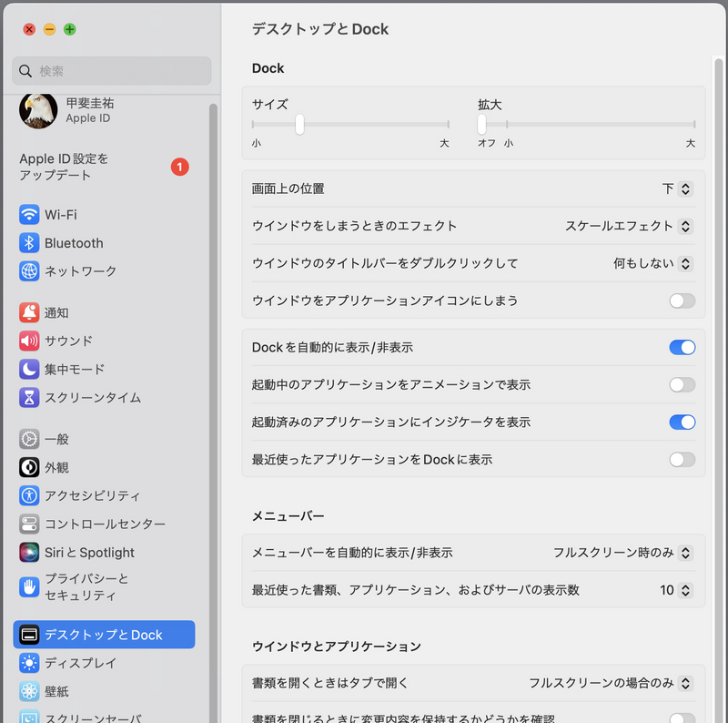728x723 pixels.
Task: Click the デスクトップと Dock icon
Action: (29, 635)
